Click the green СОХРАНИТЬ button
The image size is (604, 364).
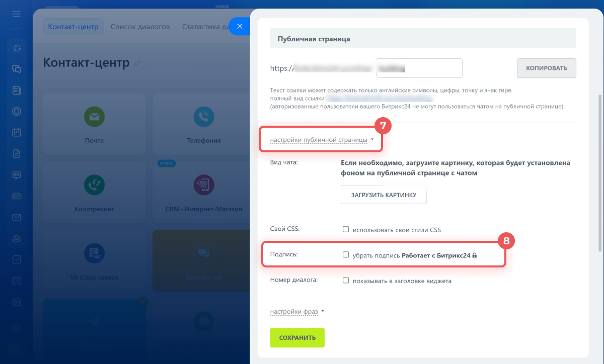297,338
